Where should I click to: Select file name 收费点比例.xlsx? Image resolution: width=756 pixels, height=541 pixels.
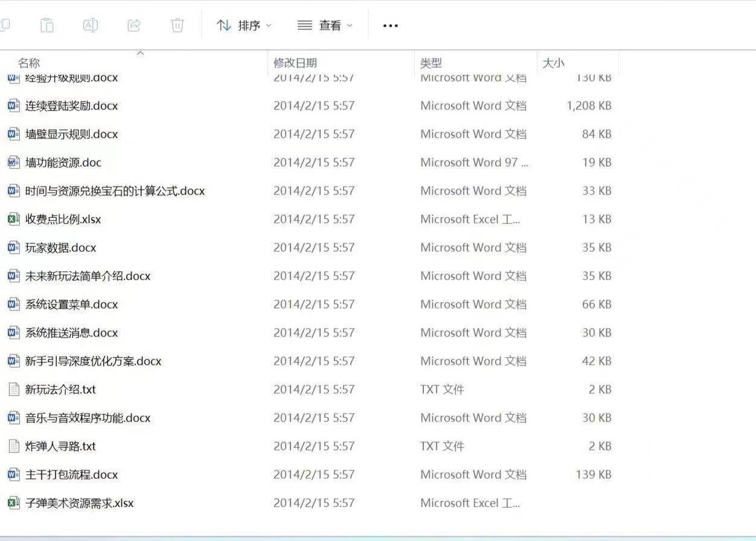[x=63, y=219]
